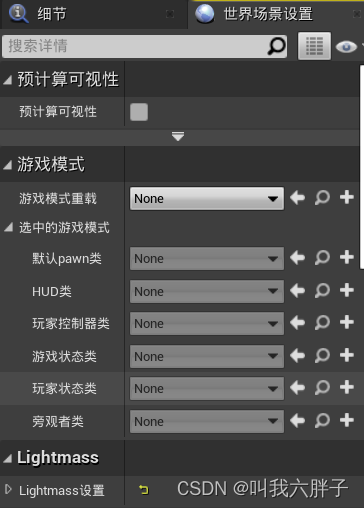Click the vertical scrollbar on the panel

click(362, 167)
